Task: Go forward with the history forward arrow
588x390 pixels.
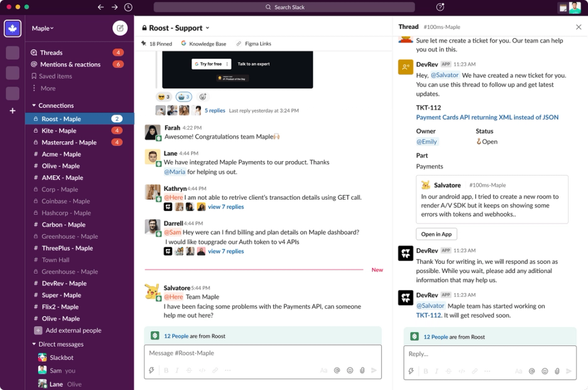Action: (114, 7)
